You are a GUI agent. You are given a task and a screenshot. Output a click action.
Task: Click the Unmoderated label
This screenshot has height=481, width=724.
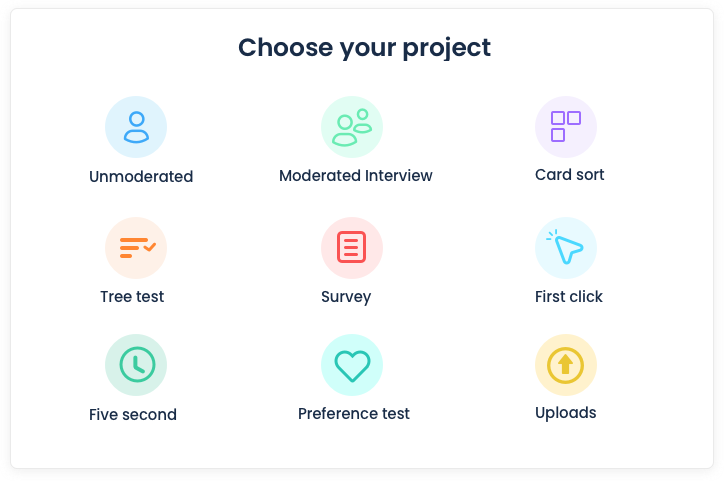tap(141, 177)
